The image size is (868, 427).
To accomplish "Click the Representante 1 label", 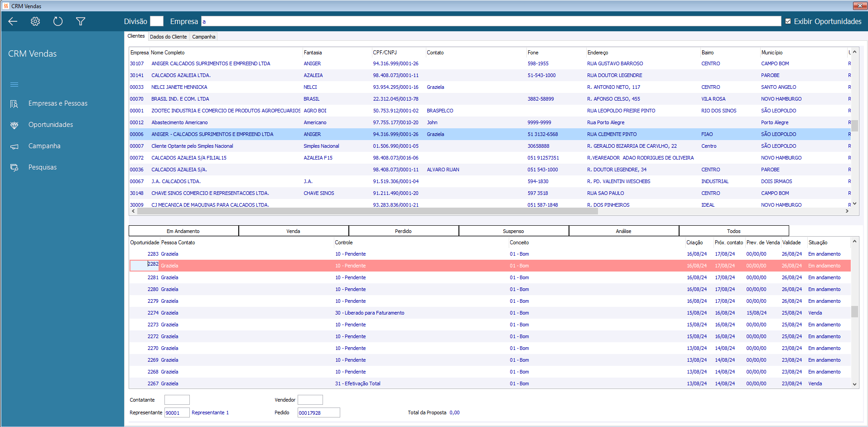I will pos(210,412).
